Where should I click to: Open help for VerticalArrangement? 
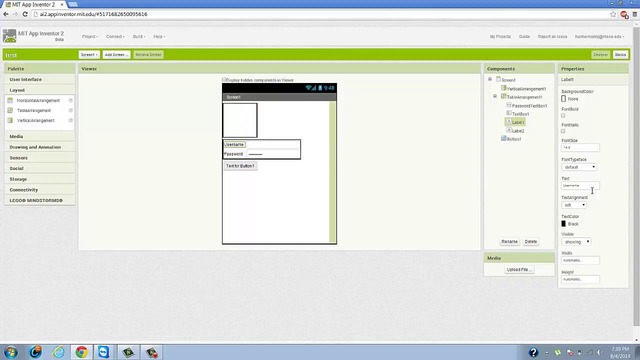[x=71, y=120]
